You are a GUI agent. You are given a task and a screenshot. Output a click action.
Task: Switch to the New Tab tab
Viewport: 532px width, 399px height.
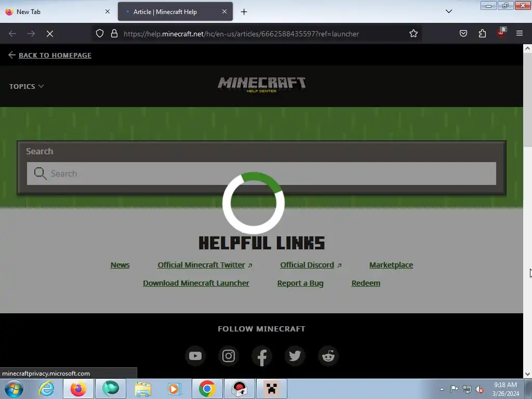coord(58,12)
